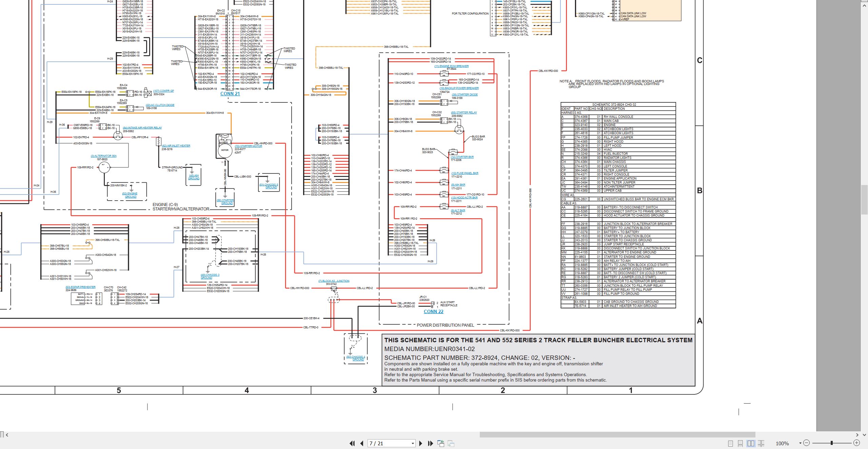Open the (72) STARTER MOTOR link
868x449 pixels.
click(x=248, y=146)
